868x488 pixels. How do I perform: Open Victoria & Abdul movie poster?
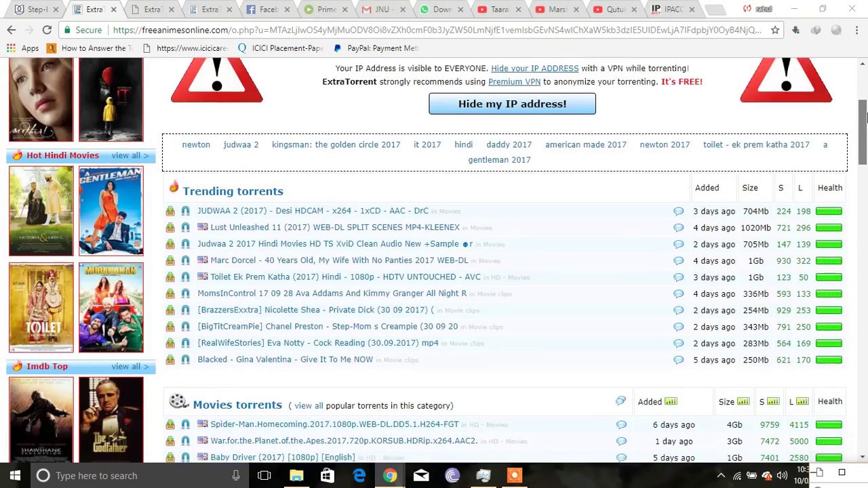[41, 211]
